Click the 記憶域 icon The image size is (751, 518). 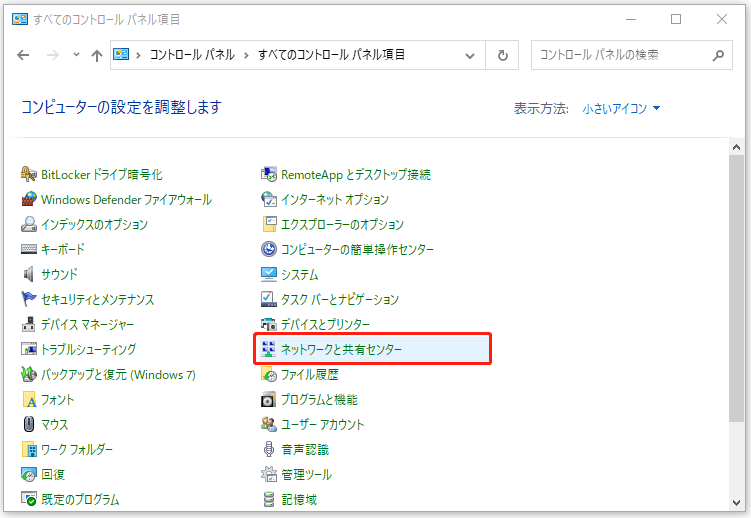[269, 499]
